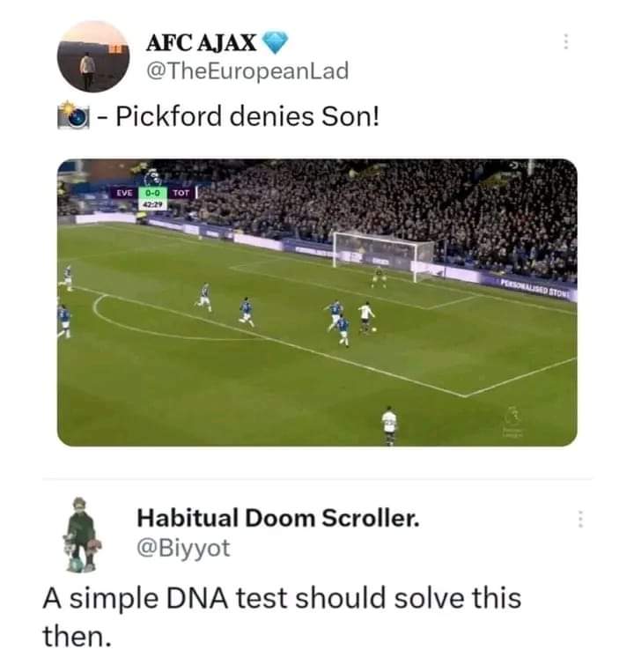634x672 pixels.
Task: Click the Premier League logo above the scoreboard
Action: pyautogui.click(x=152, y=177)
